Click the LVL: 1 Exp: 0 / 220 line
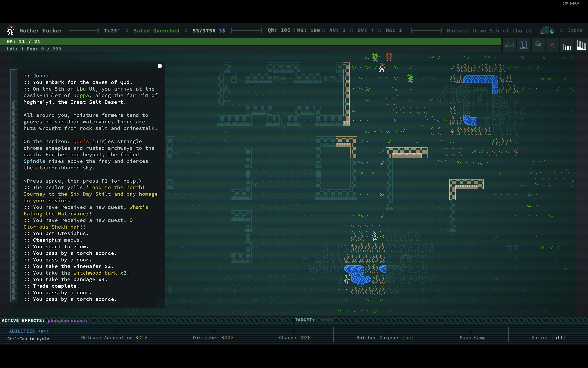 pos(34,49)
